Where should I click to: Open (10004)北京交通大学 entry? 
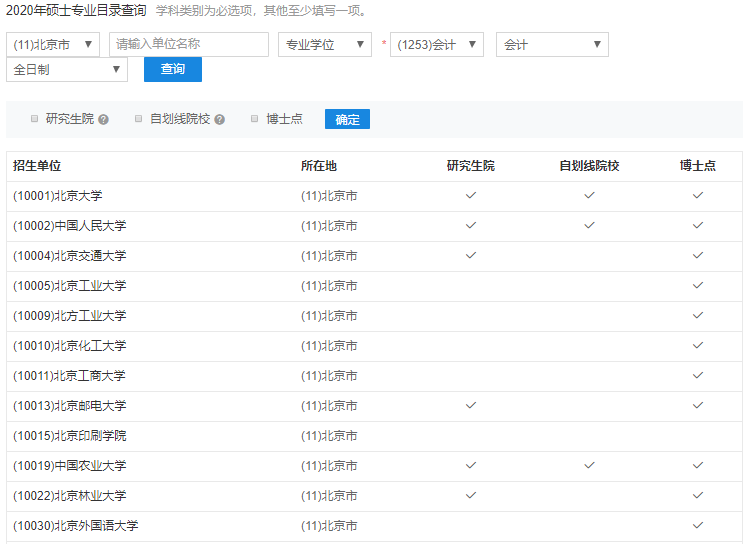(x=70, y=256)
